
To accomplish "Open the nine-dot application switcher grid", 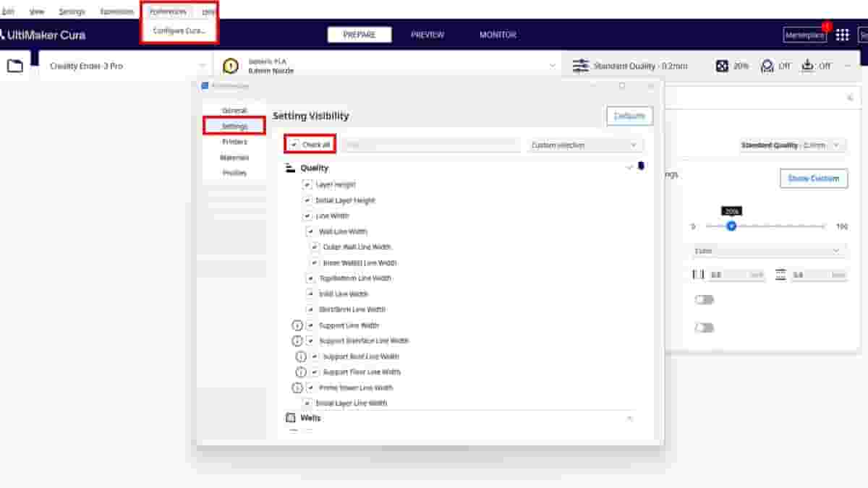I will pyautogui.click(x=842, y=35).
